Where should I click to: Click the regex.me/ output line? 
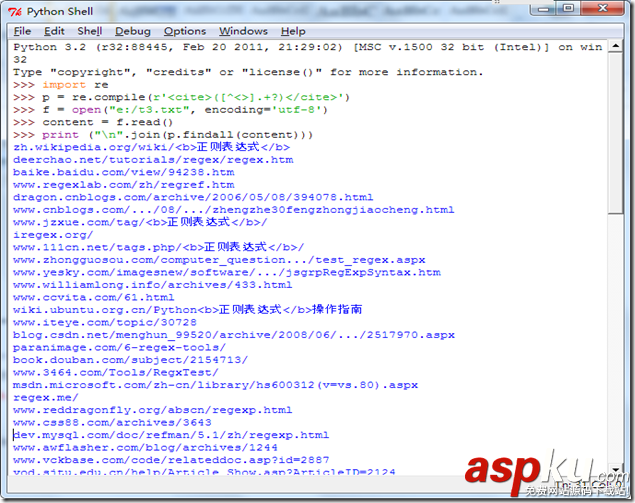[x=45, y=398]
